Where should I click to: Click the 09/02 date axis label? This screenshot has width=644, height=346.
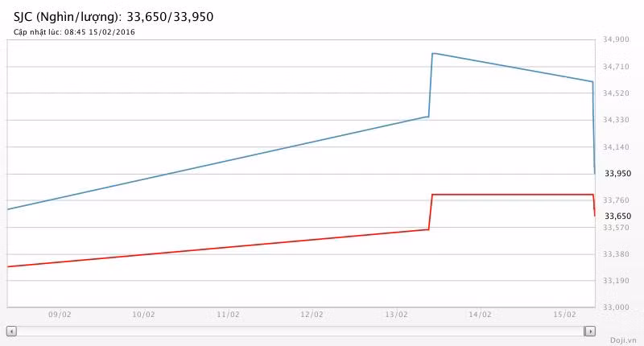coord(60,315)
